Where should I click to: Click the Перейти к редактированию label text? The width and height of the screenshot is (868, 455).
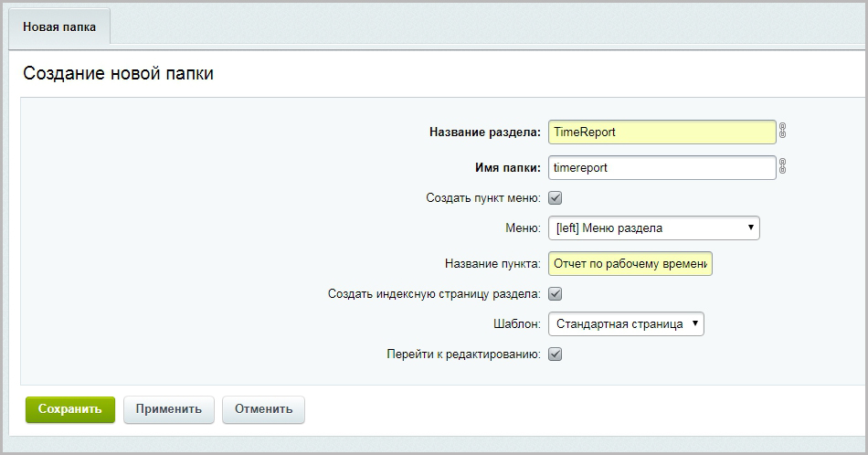point(463,354)
